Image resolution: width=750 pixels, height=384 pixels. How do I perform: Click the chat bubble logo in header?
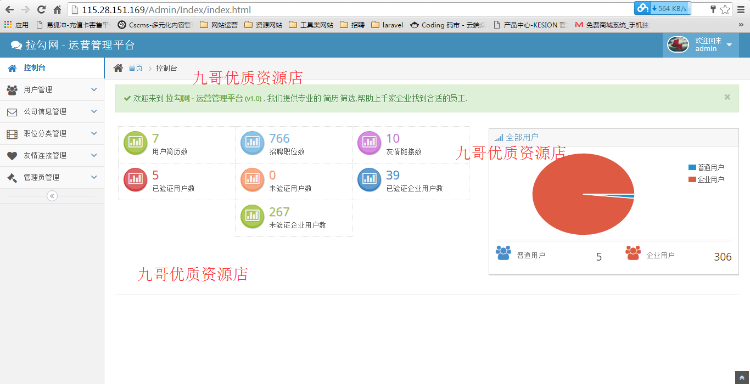(16, 45)
